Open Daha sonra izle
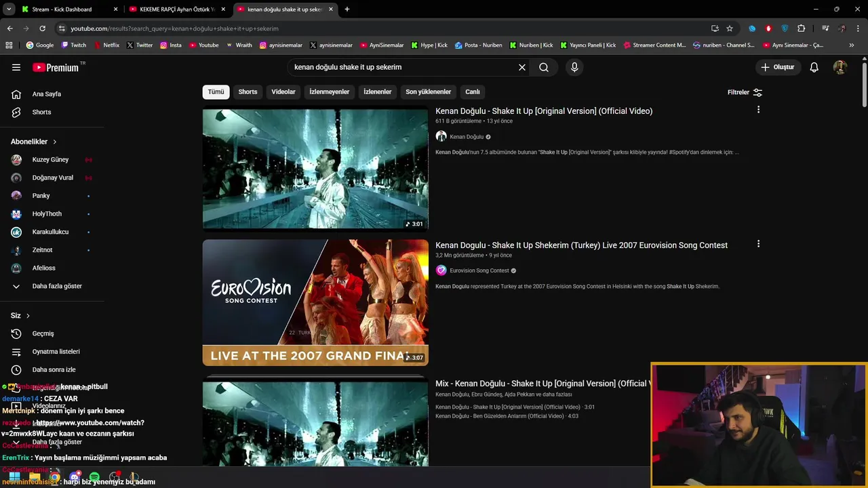The height and width of the screenshot is (488, 868). 52,370
